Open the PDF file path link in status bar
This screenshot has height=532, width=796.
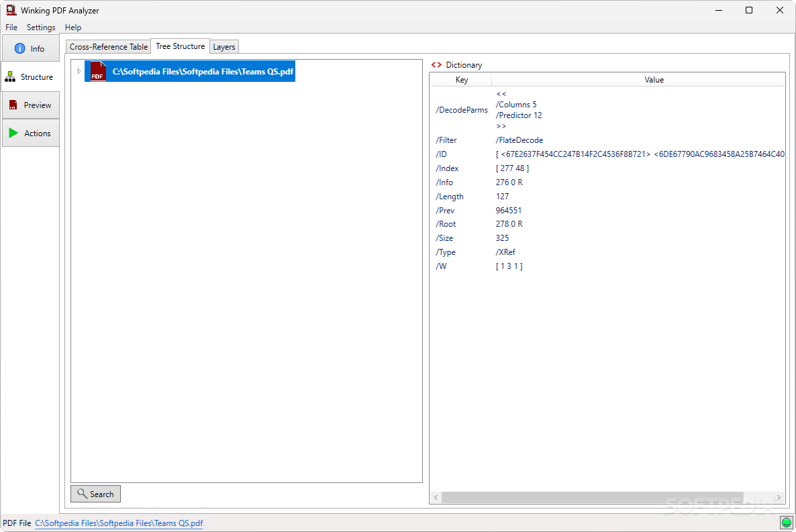[x=119, y=523]
